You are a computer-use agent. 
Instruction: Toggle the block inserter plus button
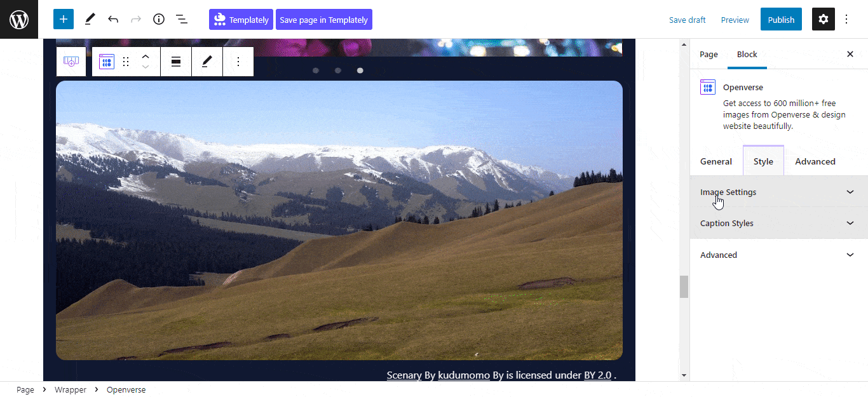coord(64,19)
